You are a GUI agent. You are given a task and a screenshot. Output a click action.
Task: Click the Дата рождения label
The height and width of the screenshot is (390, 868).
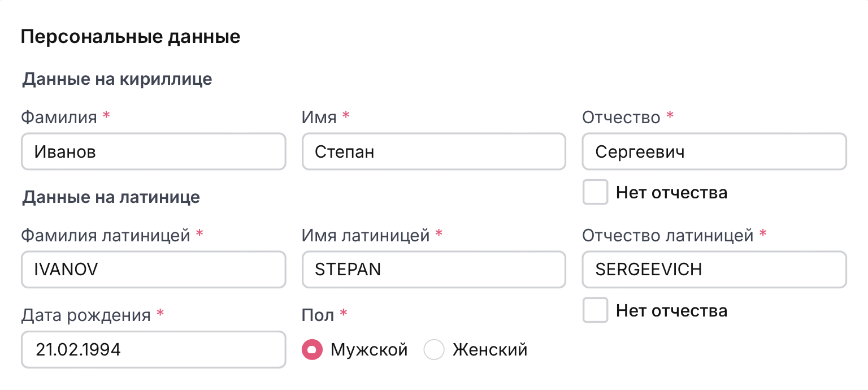point(86,315)
